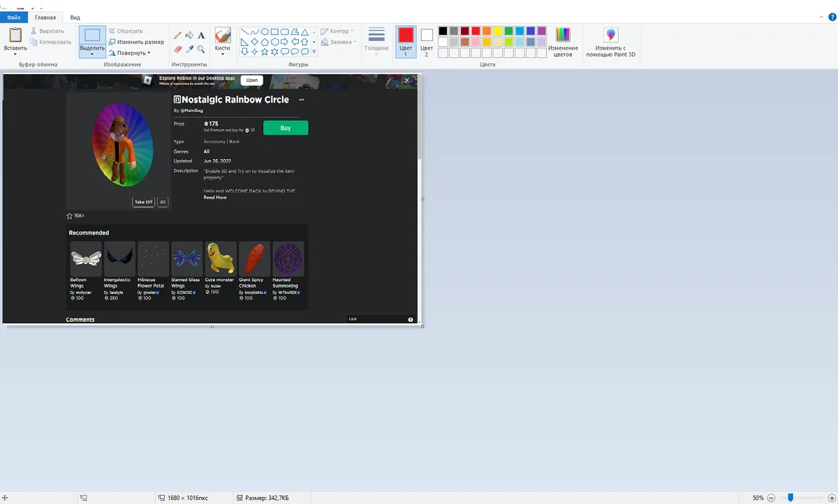This screenshot has width=838, height=504.
Task: Open the Изменение цветов color editor
Action: pyautogui.click(x=562, y=43)
